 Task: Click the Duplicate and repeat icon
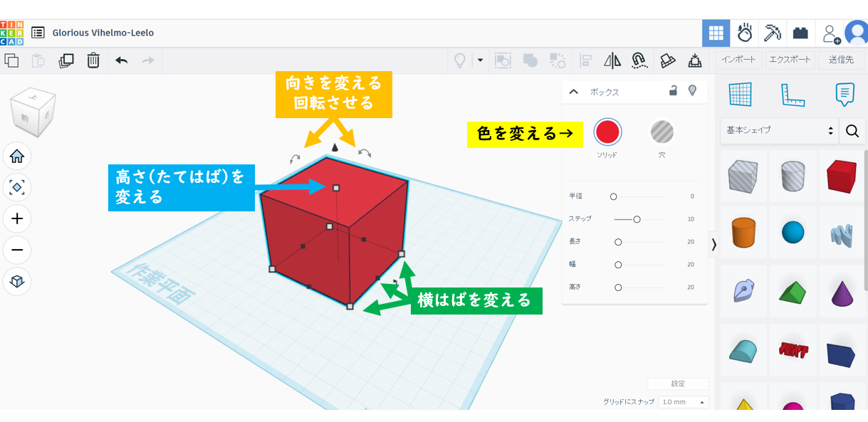[66, 60]
